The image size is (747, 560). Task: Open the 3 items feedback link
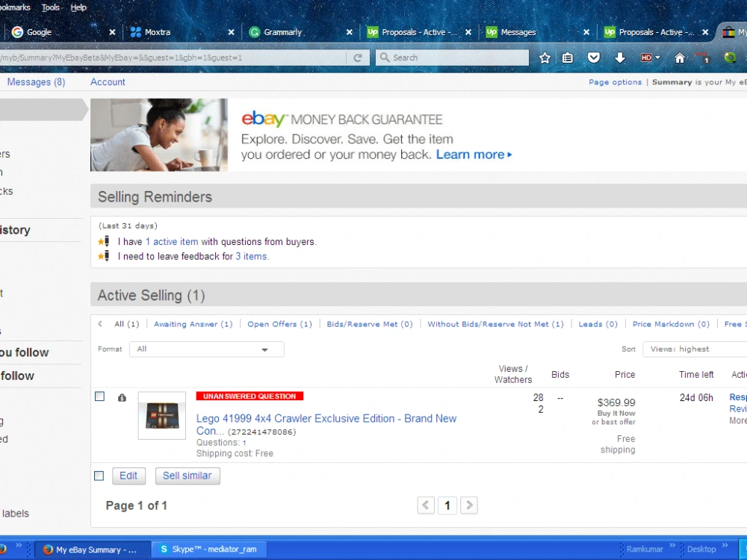click(252, 256)
